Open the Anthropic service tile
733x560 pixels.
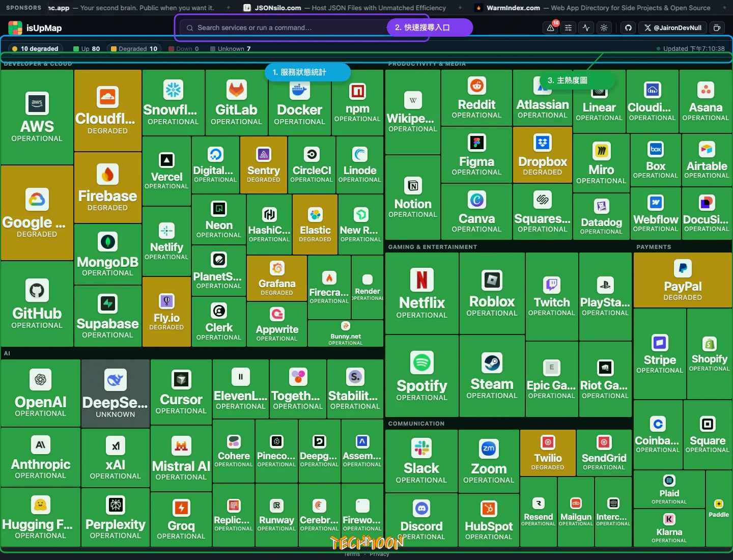[x=41, y=457]
